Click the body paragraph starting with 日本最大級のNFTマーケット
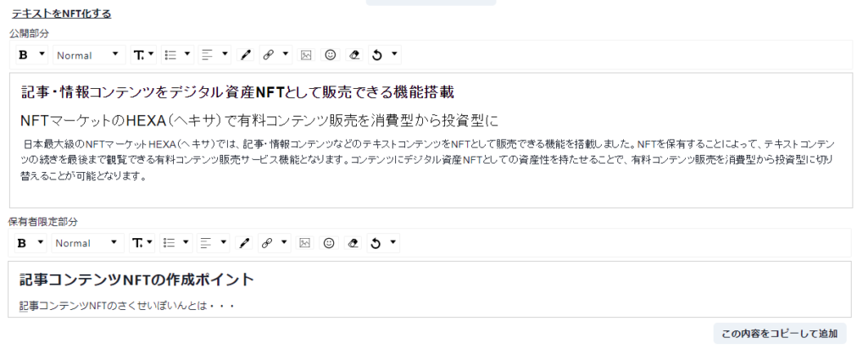Image resolution: width=868 pixels, height=349 pixels. click(428, 161)
